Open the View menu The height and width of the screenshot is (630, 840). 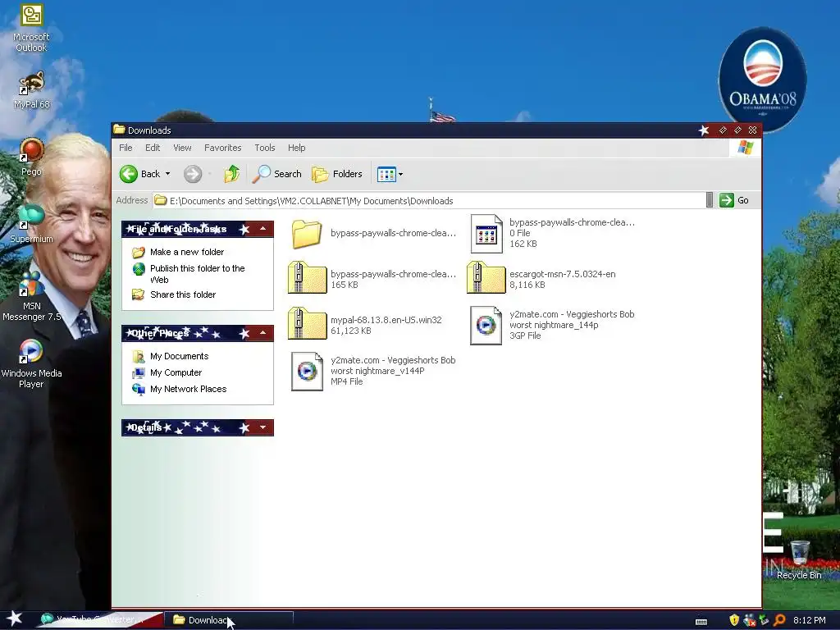pos(182,148)
